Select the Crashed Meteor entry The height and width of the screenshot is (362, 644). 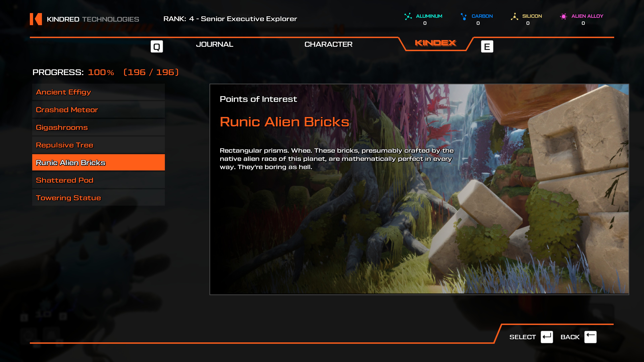tap(98, 110)
